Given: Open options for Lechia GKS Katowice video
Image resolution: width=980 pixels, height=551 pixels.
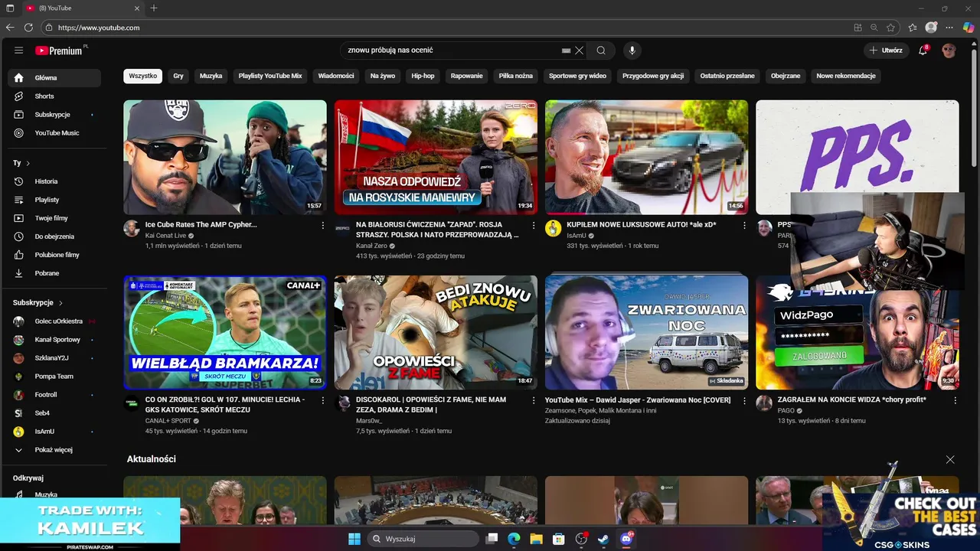Looking at the screenshot, I should tap(322, 400).
